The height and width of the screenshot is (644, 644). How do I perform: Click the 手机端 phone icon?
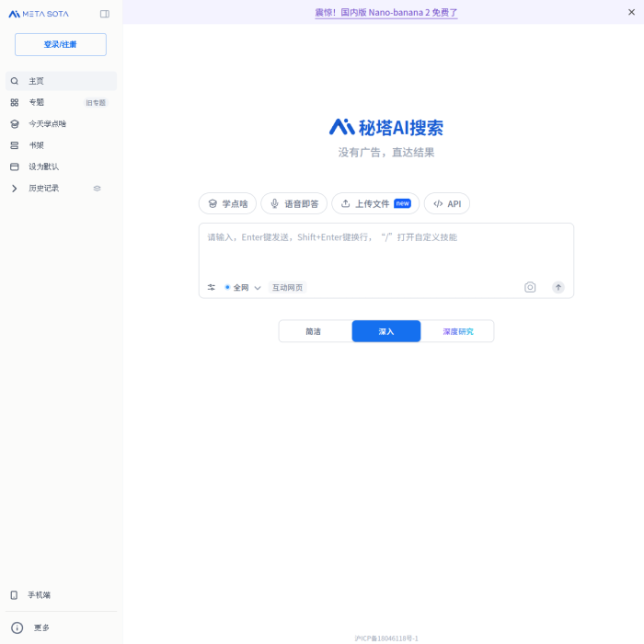pos(14,595)
